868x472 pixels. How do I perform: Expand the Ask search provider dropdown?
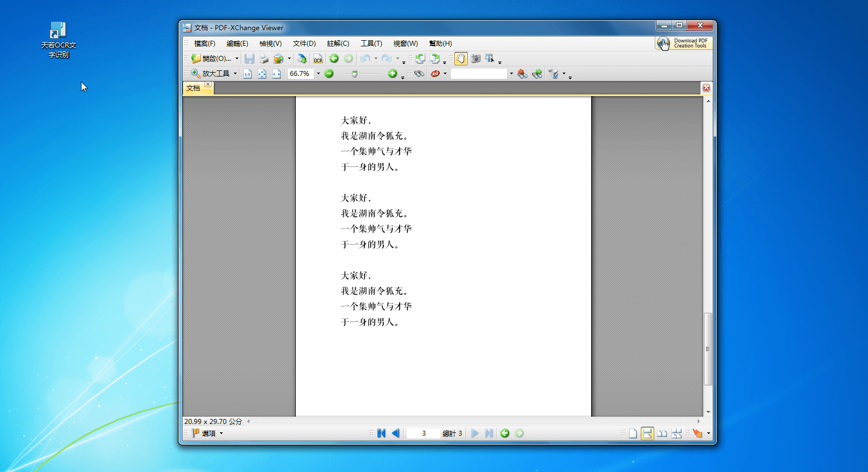point(445,74)
